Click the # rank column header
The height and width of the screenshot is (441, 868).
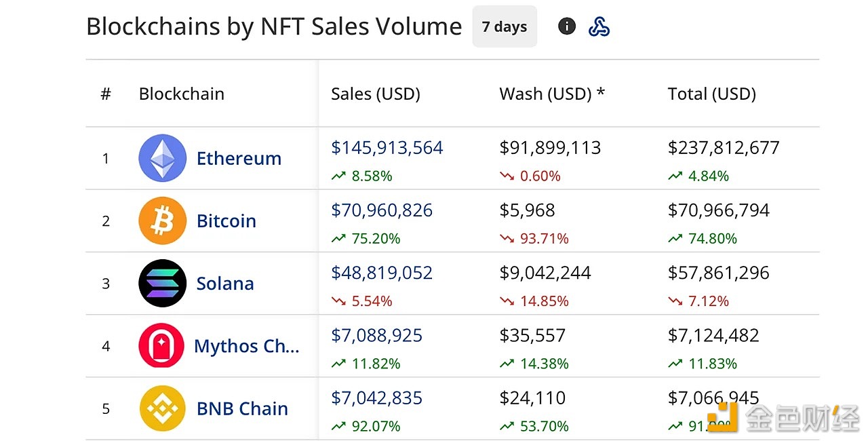tap(106, 94)
